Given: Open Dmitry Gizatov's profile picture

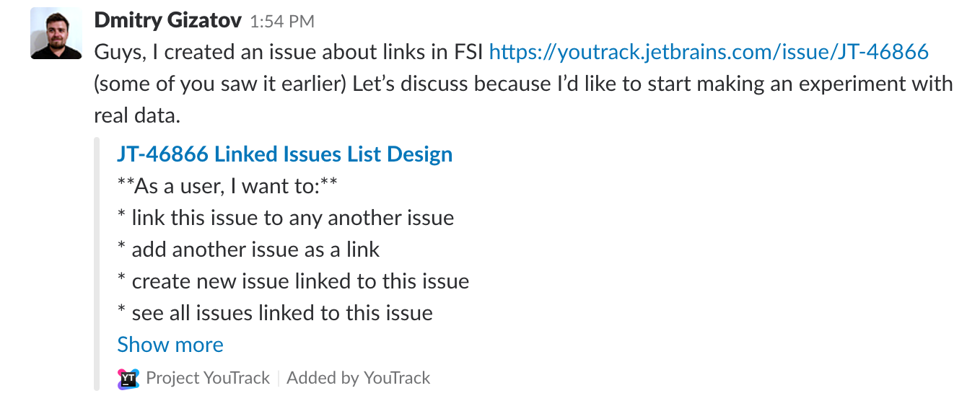Looking at the screenshot, I should pyautogui.click(x=56, y=33).
